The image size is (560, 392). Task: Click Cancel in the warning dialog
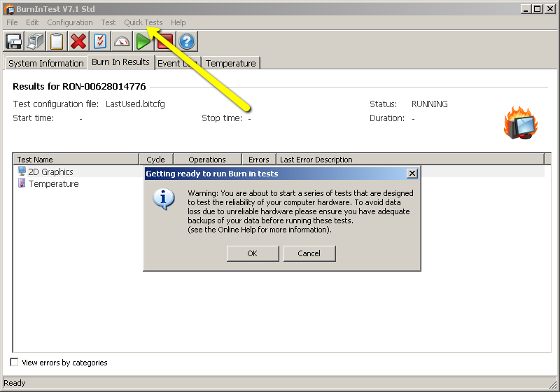coord(309,253)
